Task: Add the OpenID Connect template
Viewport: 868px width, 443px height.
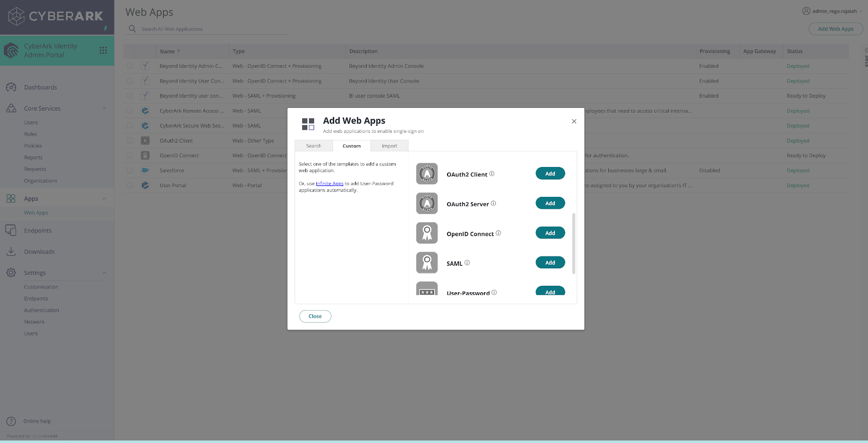Action: [550, 233]
